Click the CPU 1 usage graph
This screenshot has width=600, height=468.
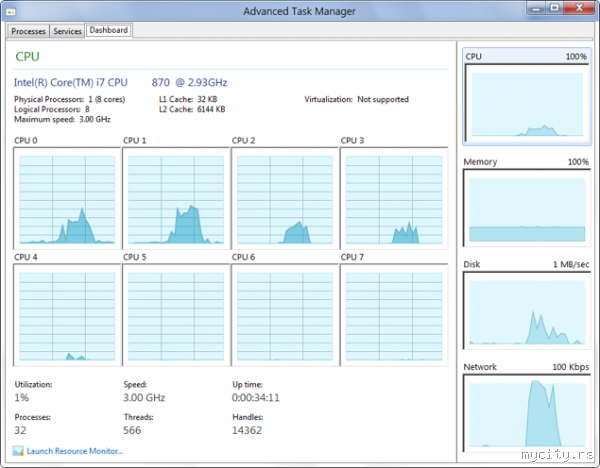tap(176, 199)
